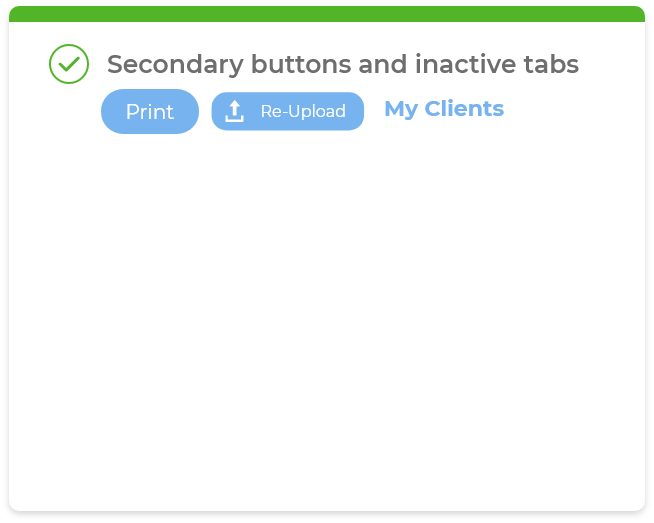This screenshot has width=654, height=523.
Task: Activate the rounded blue Print pill
Action: coord(150,111)
